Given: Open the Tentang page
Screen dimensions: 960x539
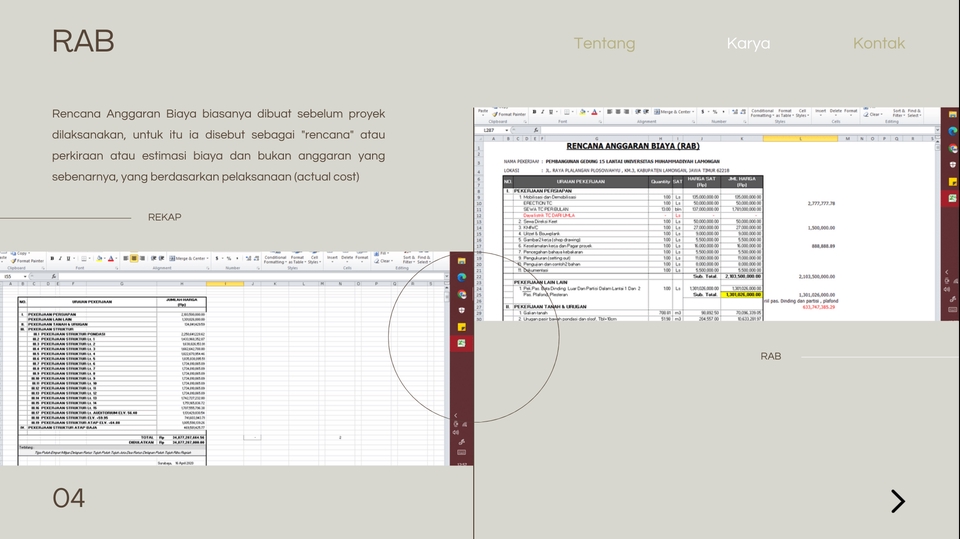Looking at the screenshot, I should coord(604,44).
